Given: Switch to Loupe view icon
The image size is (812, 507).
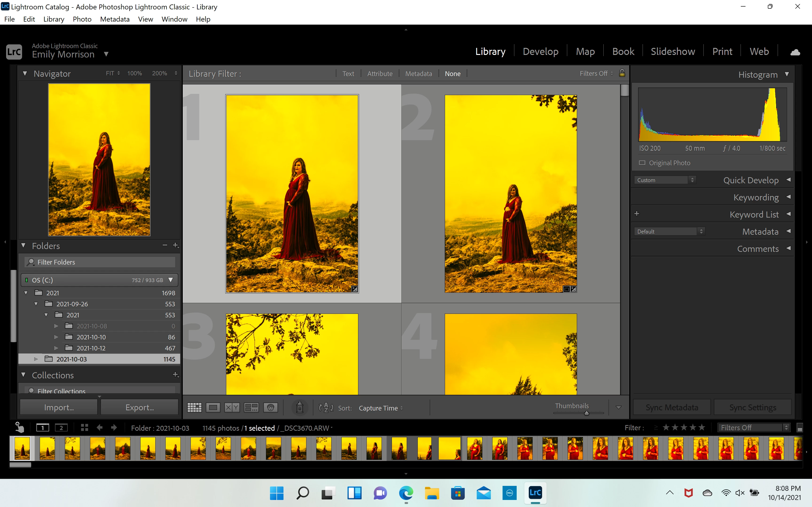Looking at the screenshot, I should (x=213, y=408).
